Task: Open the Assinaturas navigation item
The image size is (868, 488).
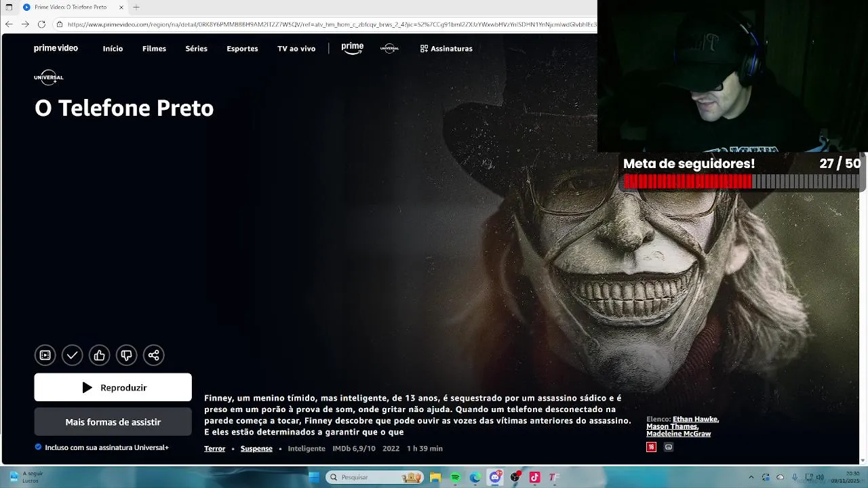Action: (x=446, y=49)
